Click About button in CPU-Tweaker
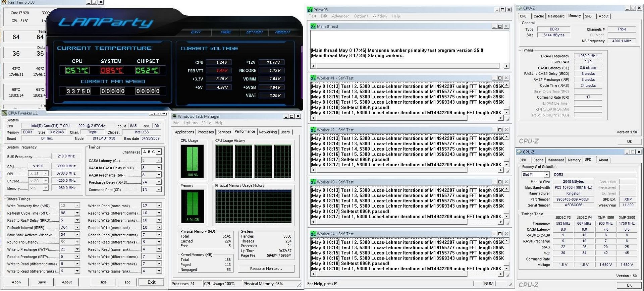 point(67,282)
